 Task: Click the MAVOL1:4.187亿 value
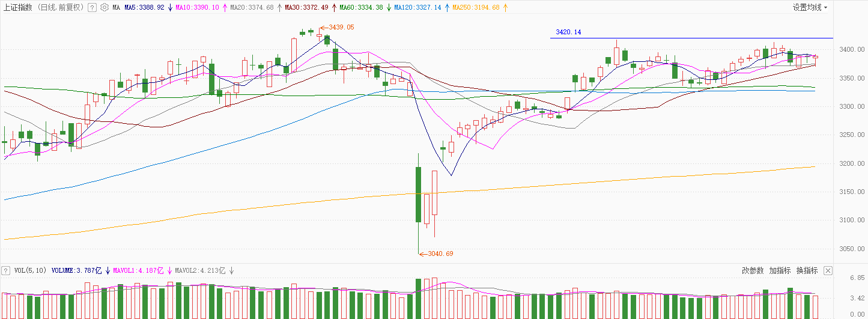click(x=139, y=270)
